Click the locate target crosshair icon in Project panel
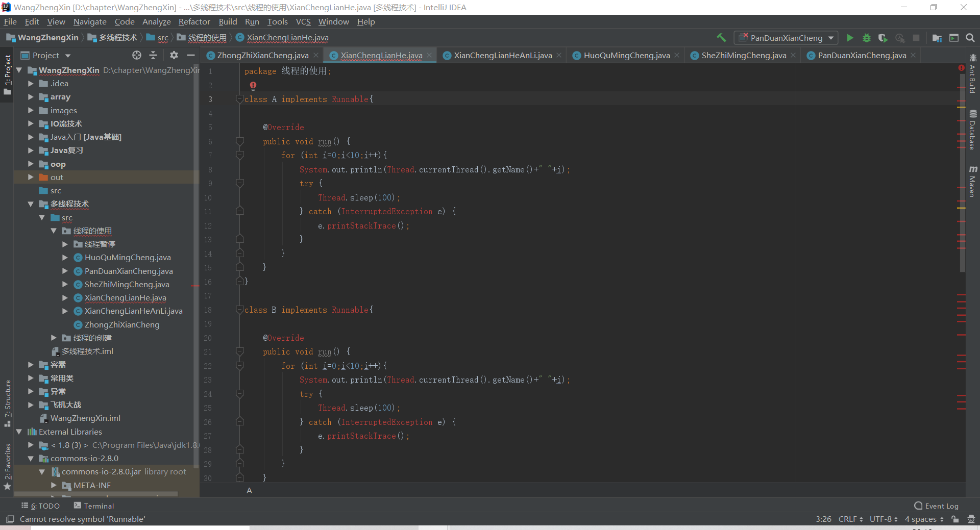980x530 pixels. click(137, 55)
